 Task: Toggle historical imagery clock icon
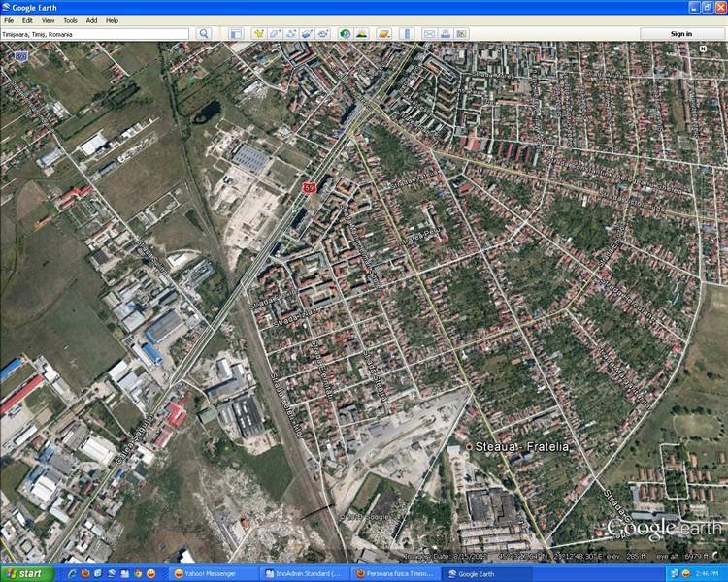tap(345, 34)
